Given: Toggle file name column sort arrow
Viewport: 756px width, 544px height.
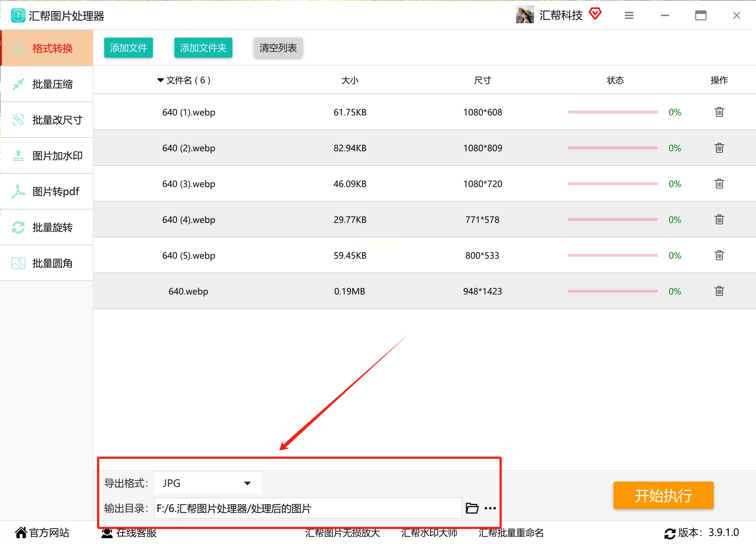Looking at the screenshot, I should click(x=160, y=80).
